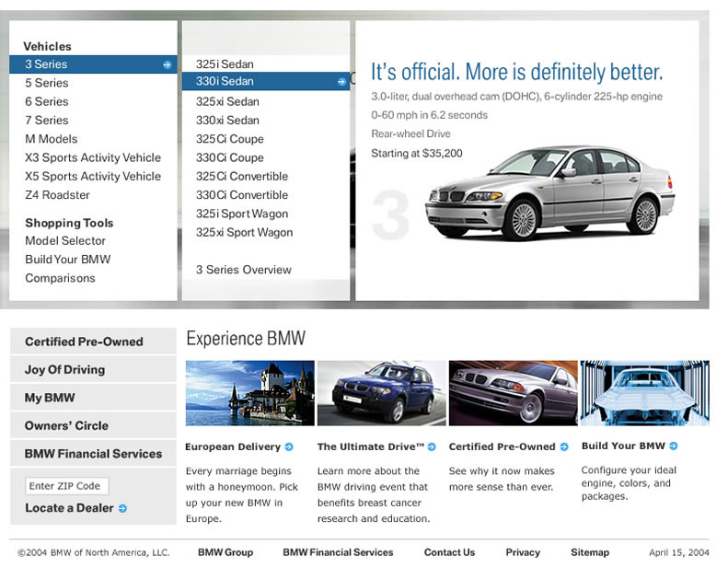Screen dimensions: 728x579
Task: Click the arrow icon next to Build Your BMW heading
Action: click(673, 446)
